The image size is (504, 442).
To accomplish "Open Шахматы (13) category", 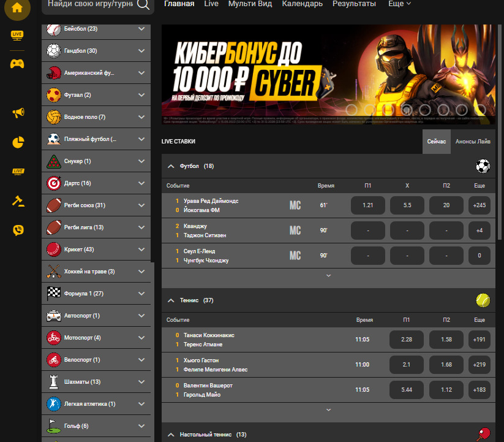I will [96, 382].
